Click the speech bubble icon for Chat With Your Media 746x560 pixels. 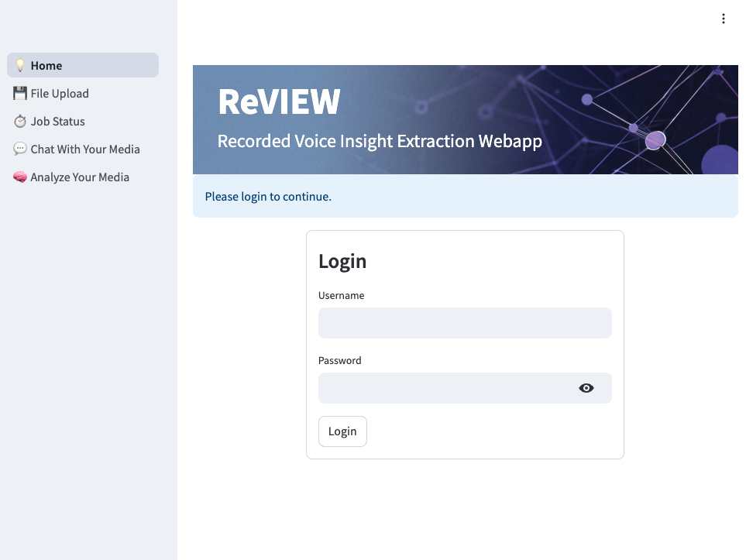point(19,149)
